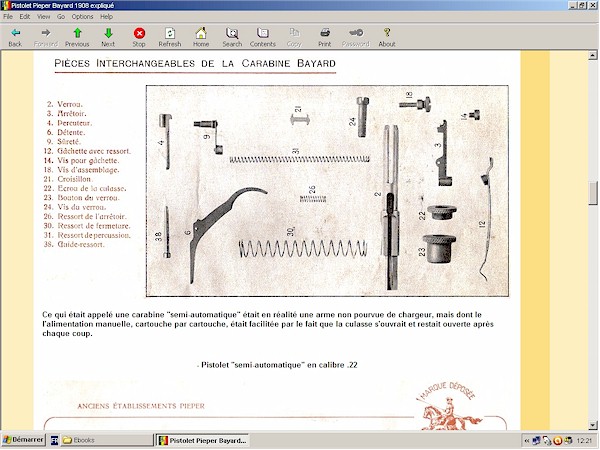The height and width of the screenshot is (450, 600).
Task: Open the Search tool
Action: pyautogui.click(x=232, y=33)
